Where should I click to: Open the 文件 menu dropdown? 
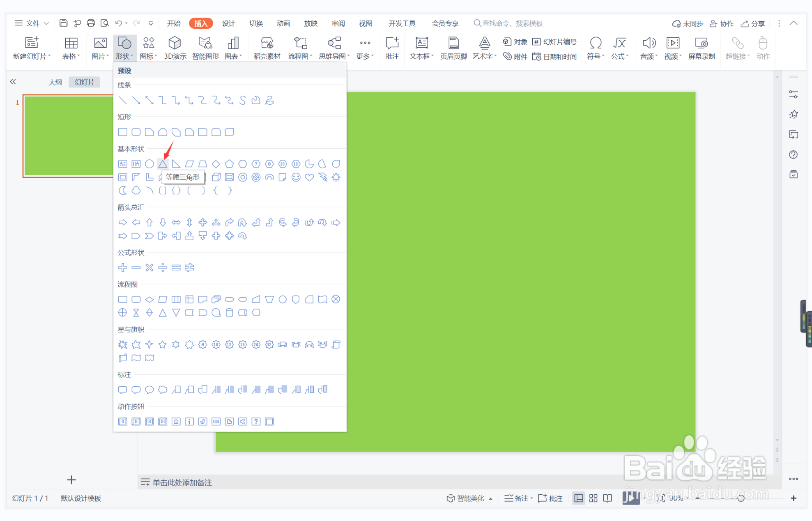coord(32,23)
